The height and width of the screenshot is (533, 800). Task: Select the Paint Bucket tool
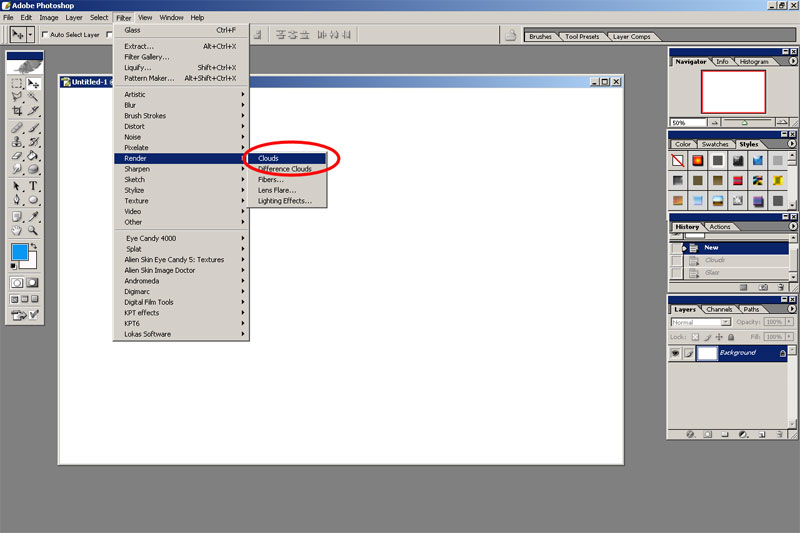(x=33, y=155)
